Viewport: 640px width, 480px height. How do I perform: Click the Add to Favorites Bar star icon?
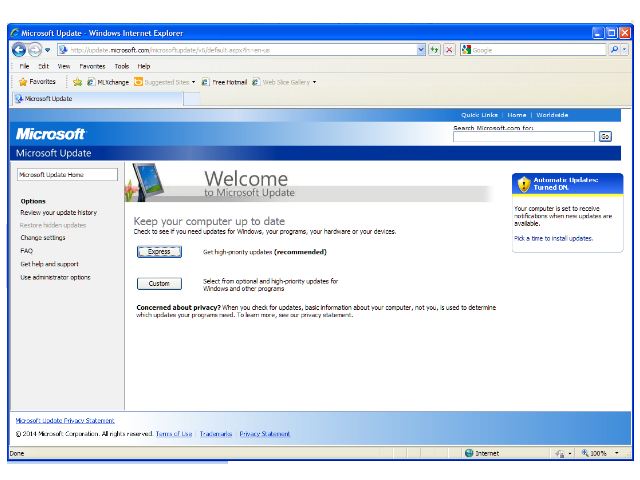(78, 82)
